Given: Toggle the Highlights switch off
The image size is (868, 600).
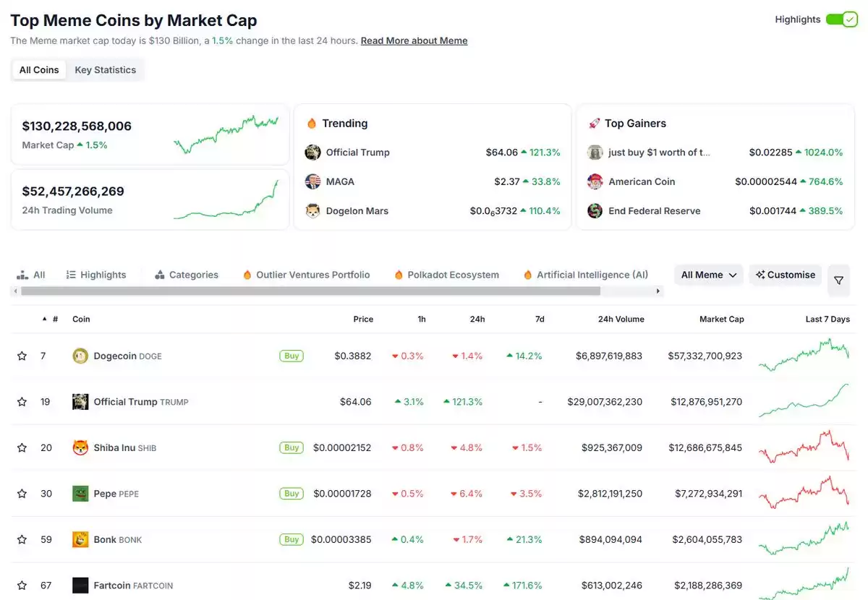Looking at the screenshot, I should [x=841, y=20].
